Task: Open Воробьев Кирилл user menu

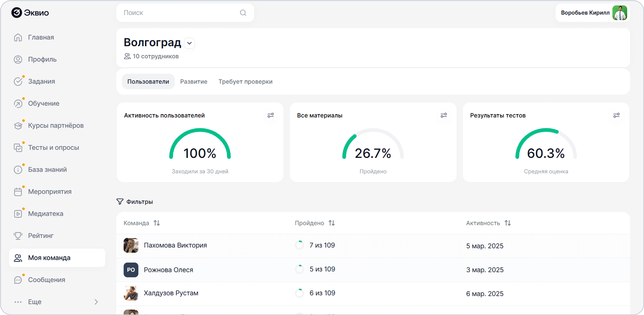Action: tap(592, 13)
